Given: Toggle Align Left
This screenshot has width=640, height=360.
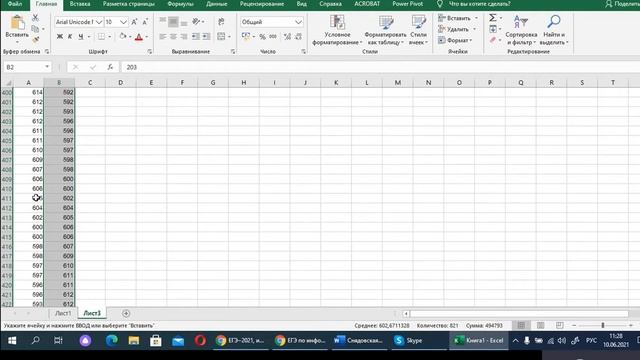Looking at the screenshot, I should click(162, 37).
